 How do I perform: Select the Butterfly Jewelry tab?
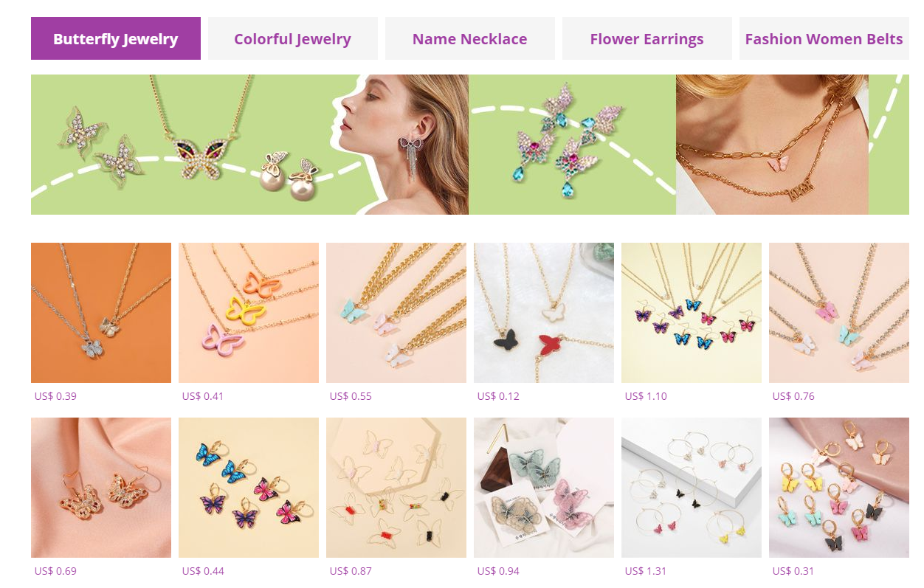116,38
